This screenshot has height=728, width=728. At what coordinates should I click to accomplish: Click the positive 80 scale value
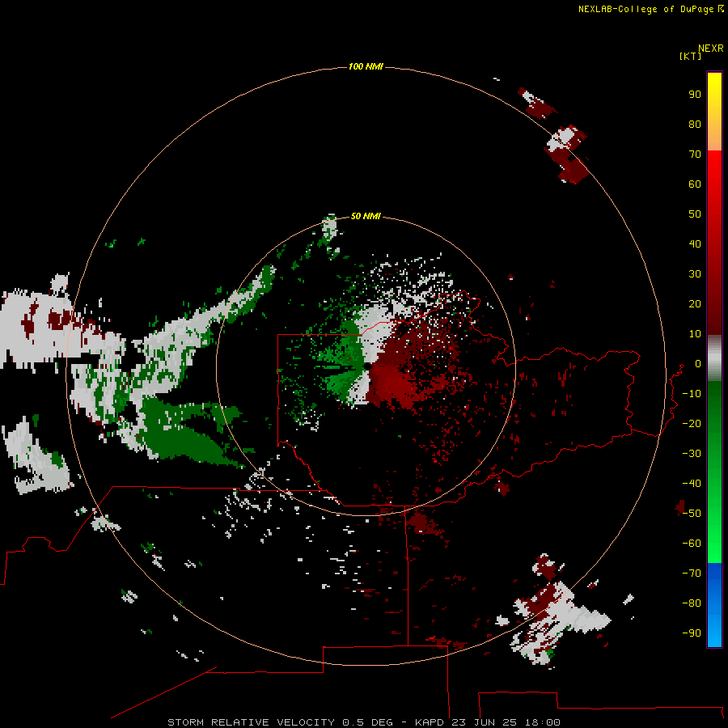tap(695, 124)
